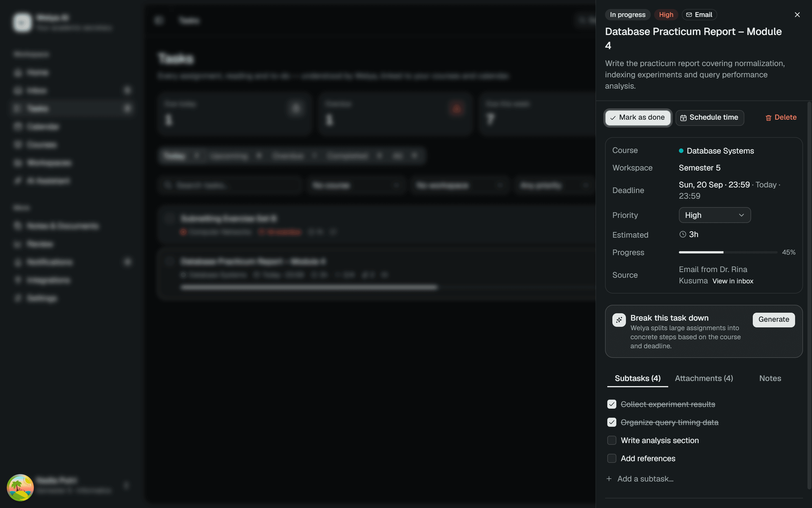Uncheck Organize query timing data subtask
The width and height of the screenshot is (812, 508).
[612, 422]
